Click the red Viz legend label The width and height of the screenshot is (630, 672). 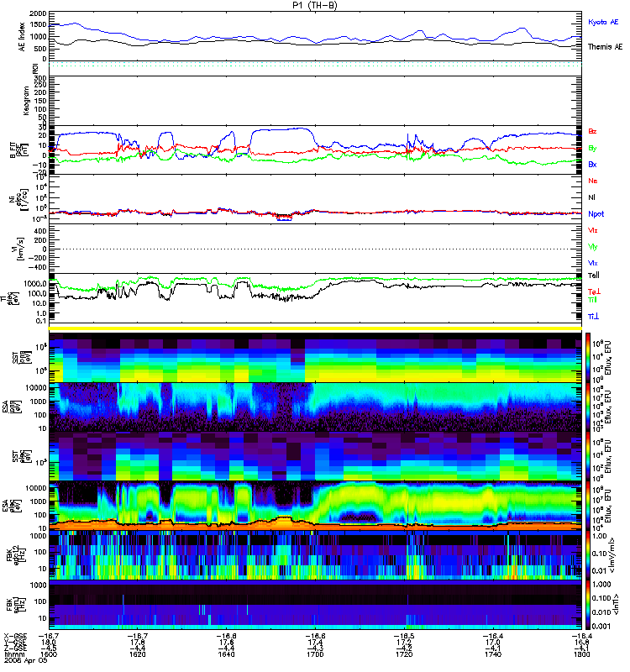592,230
